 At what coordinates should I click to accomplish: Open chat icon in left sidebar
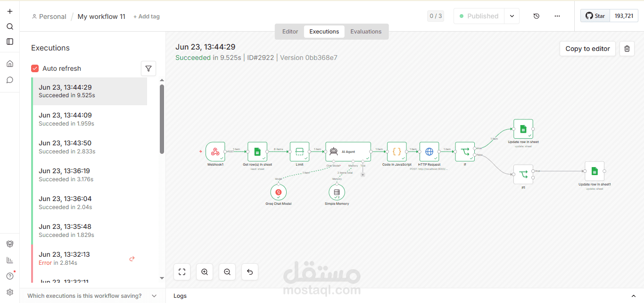click(10, 80)
